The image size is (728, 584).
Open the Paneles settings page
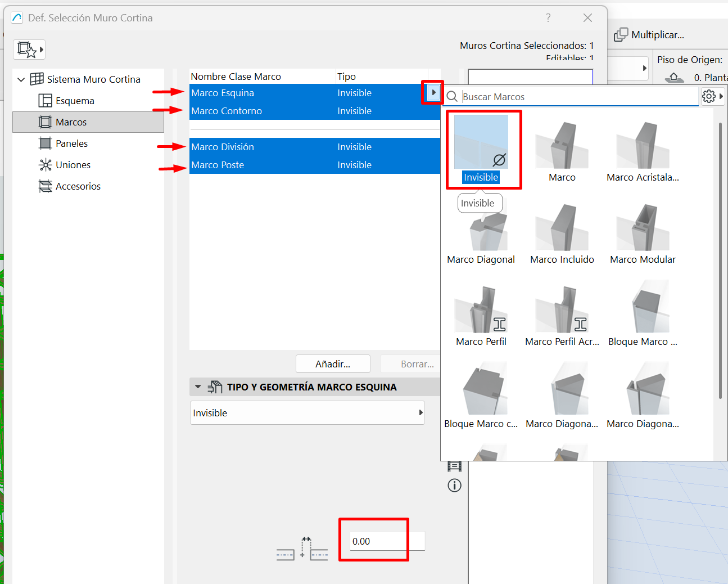coord(71,143)
